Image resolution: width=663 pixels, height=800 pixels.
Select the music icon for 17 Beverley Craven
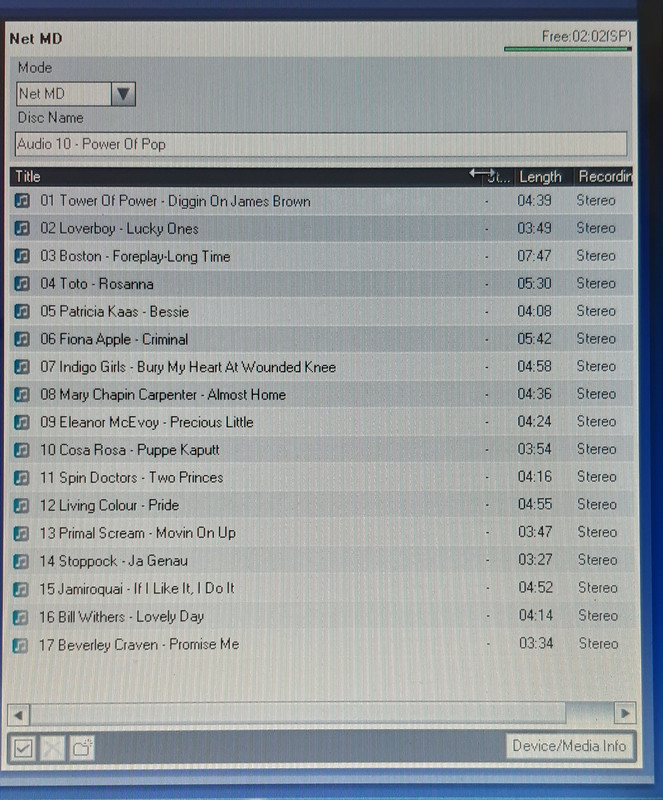pos(20,645)
